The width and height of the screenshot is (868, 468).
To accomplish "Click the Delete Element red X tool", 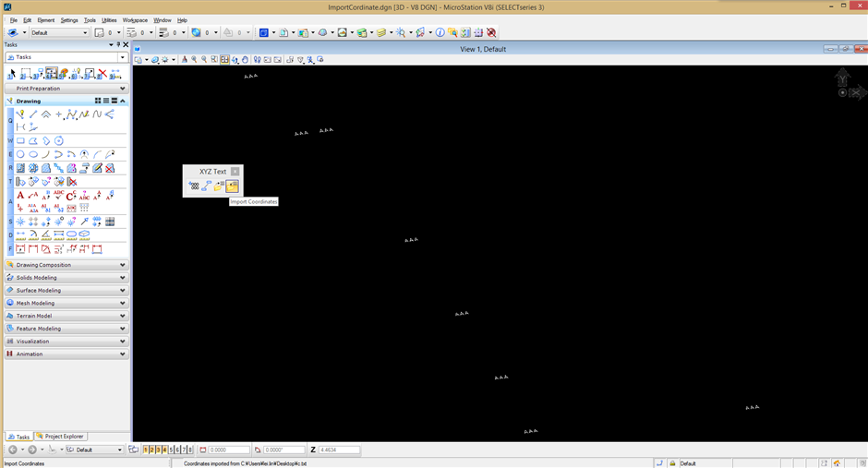I will pos(102,74).
